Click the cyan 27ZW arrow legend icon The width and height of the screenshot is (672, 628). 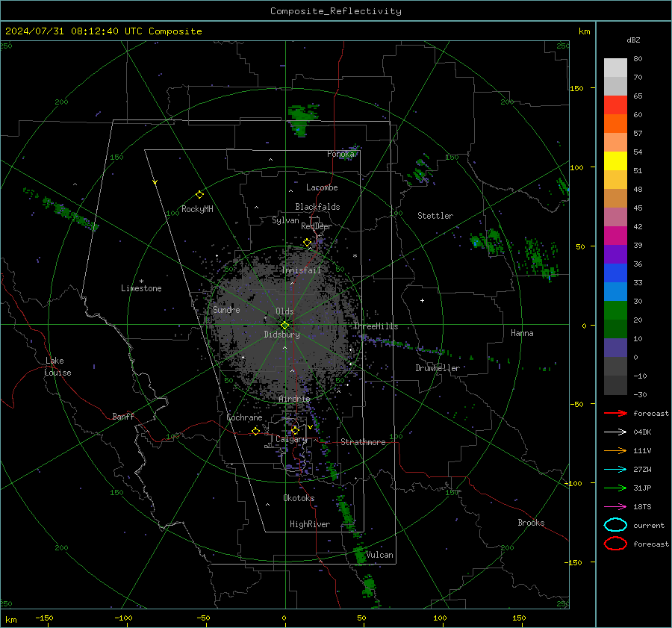[x=615, y=470]
